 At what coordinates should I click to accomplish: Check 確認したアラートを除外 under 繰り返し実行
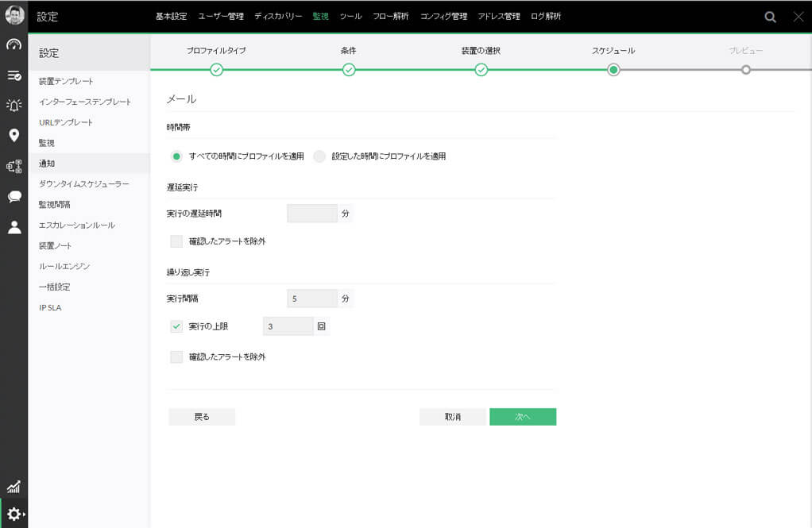[x=176, y=356]
